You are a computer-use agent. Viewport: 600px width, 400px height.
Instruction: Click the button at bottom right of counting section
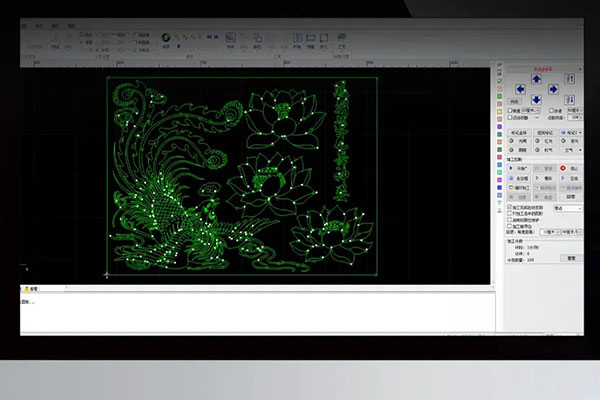pyautogui.click(x=571, y=258)
